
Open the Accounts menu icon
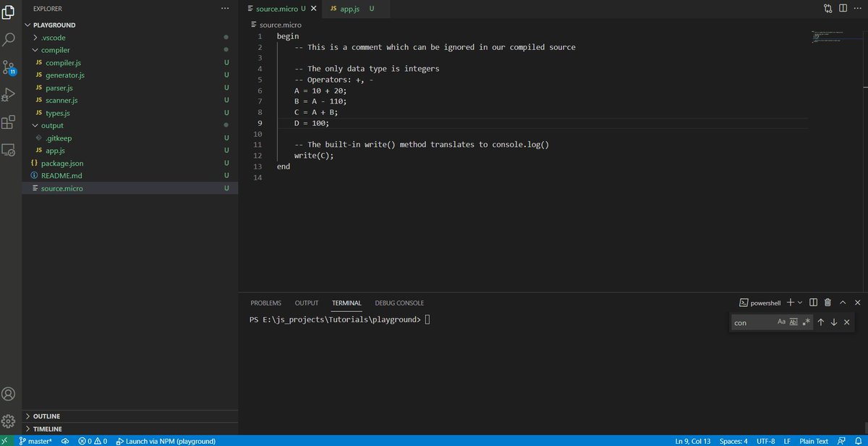click(x=9, y=394)
